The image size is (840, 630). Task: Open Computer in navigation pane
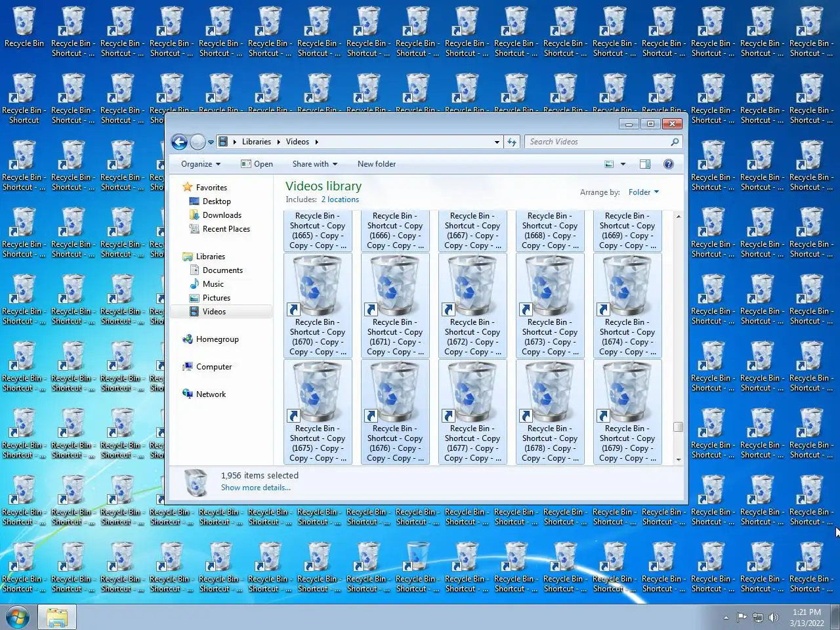click(x=214, y=367)
